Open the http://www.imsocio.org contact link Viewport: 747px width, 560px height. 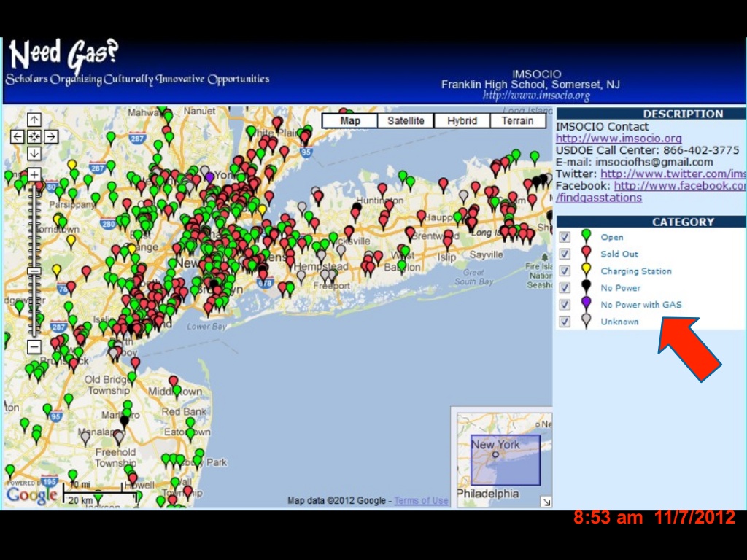pos(619,139)
